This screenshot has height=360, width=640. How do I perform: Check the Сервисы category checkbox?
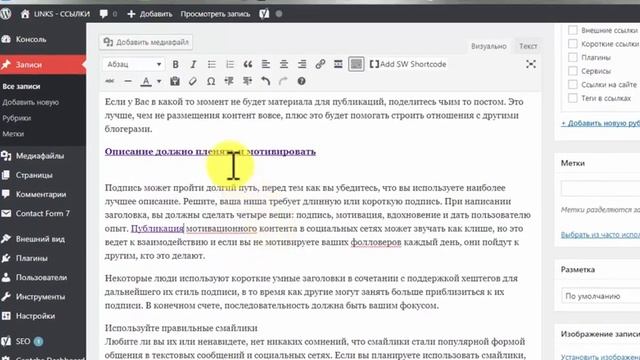tap(573, 71)
